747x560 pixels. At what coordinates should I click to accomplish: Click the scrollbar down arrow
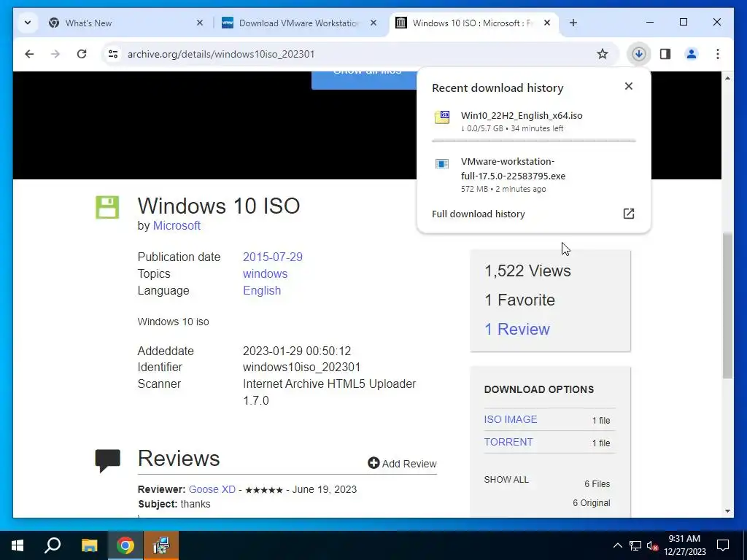727,511
